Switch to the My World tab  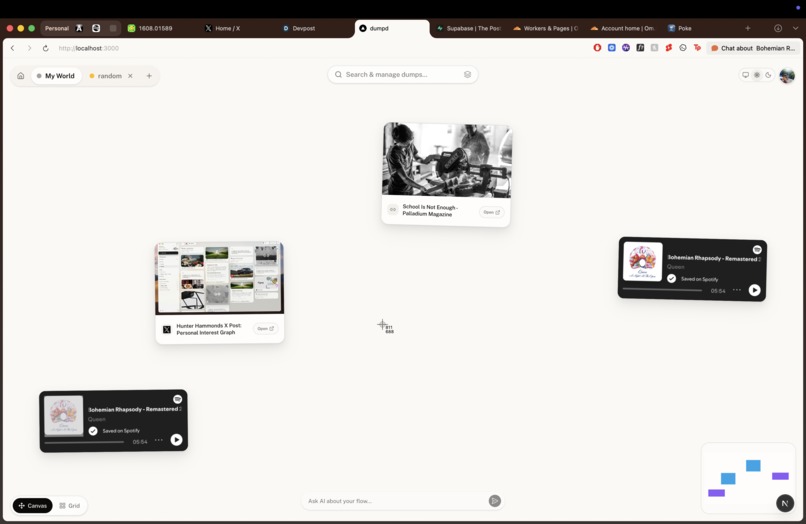click(x=56, y=76)
